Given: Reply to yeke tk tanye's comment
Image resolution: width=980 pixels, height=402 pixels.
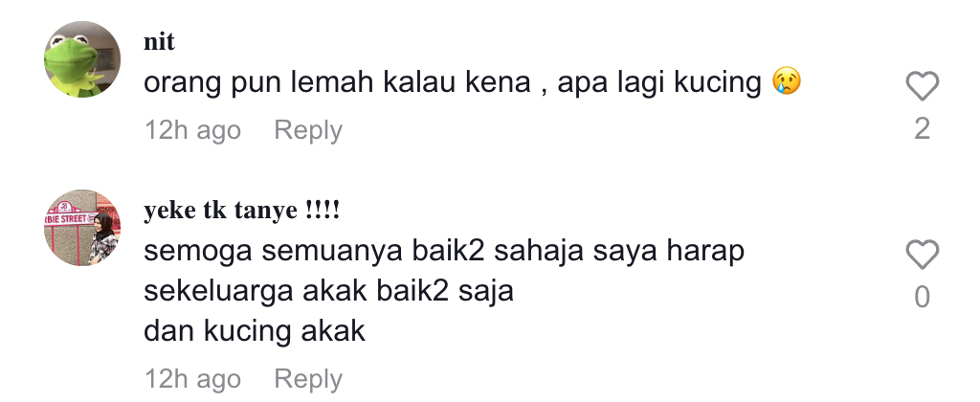Looking at the screenshot, I should coord(308,379).
